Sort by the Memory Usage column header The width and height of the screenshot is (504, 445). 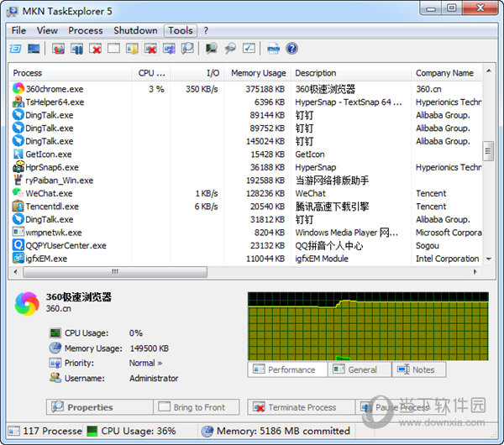(x=258, y=73)
